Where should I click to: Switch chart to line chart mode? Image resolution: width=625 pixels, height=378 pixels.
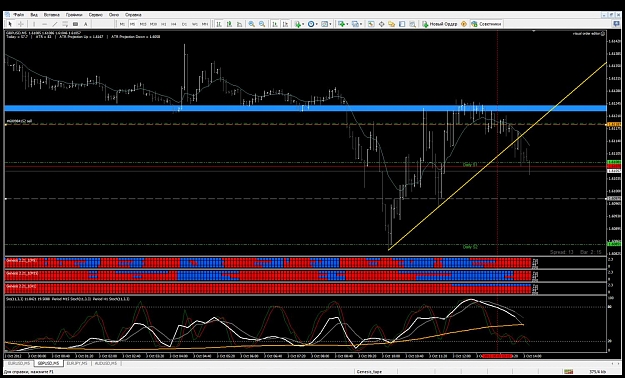pos(239,24)
